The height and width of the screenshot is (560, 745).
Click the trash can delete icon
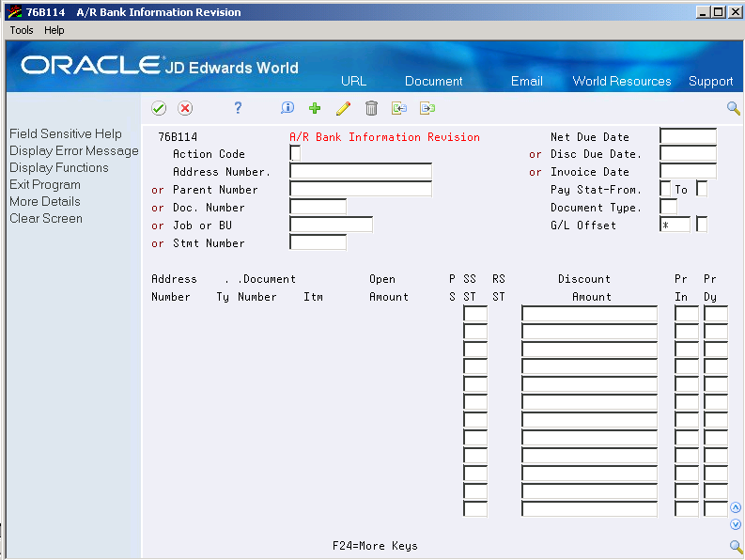[371, 108]
